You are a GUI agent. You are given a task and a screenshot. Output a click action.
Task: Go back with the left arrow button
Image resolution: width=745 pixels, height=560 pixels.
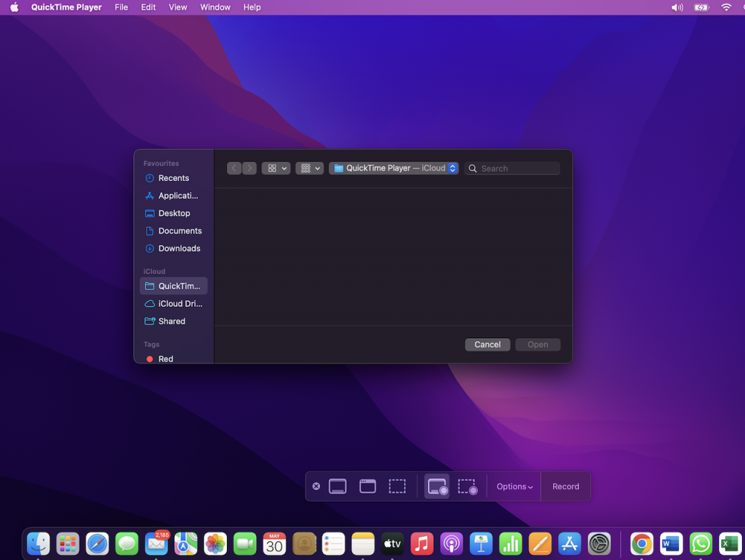234,168
